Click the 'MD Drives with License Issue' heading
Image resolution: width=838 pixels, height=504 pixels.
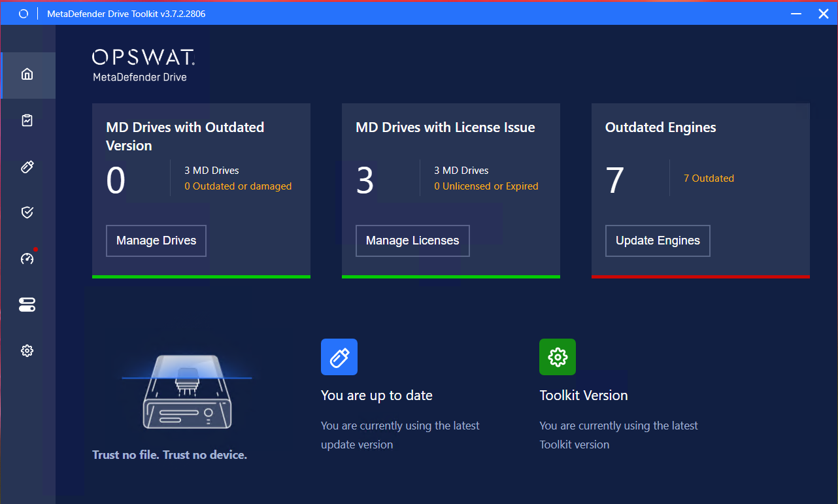445,127
